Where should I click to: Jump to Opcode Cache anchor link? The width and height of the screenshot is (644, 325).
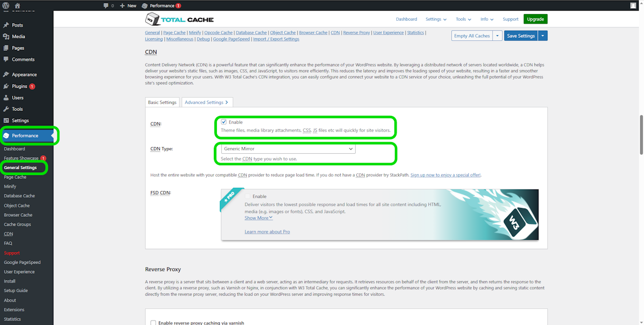(x=218, y=33)
